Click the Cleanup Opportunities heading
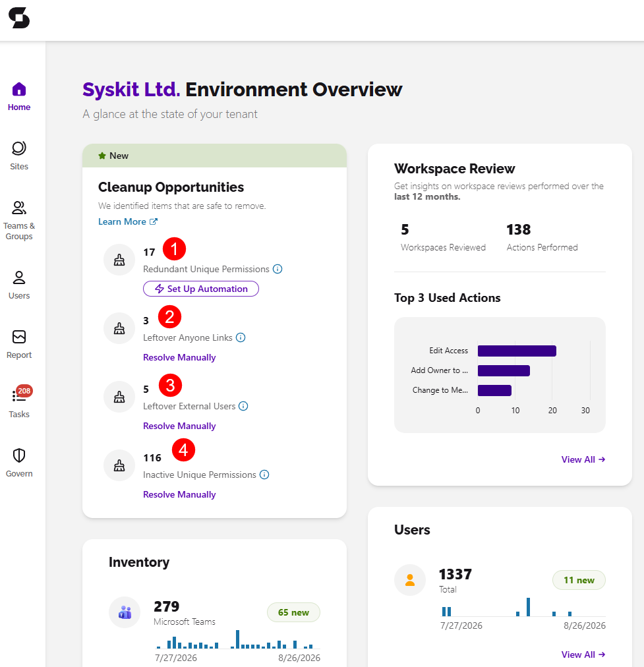This screenshot has width=644, height=667. coord(171,187)
